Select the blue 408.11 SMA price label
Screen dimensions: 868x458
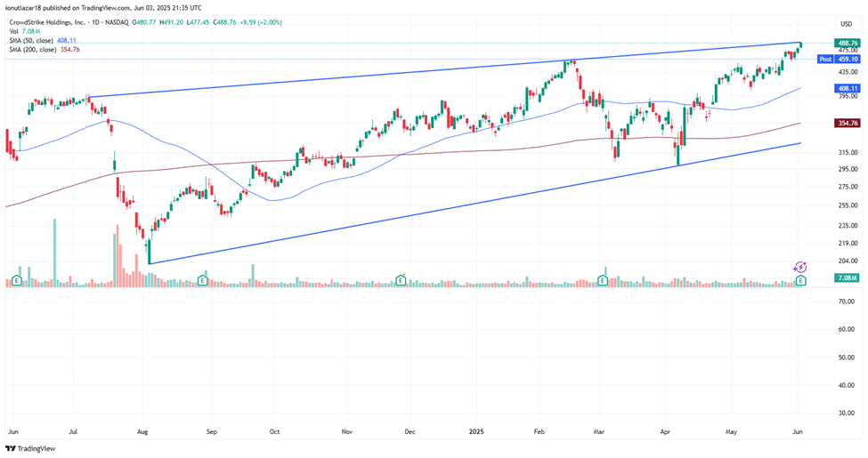pyautogui.click(x=847, y=89)
